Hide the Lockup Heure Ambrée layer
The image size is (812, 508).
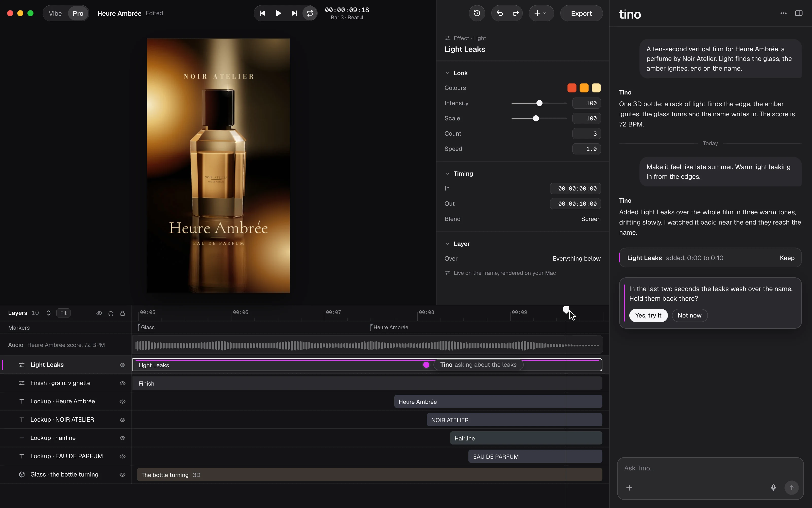pos(123,402)
